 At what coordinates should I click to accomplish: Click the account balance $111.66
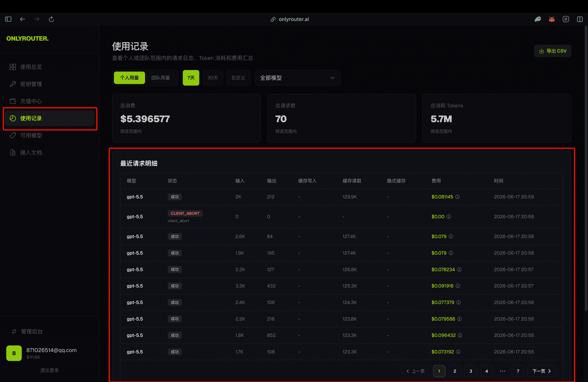point(33,357)
